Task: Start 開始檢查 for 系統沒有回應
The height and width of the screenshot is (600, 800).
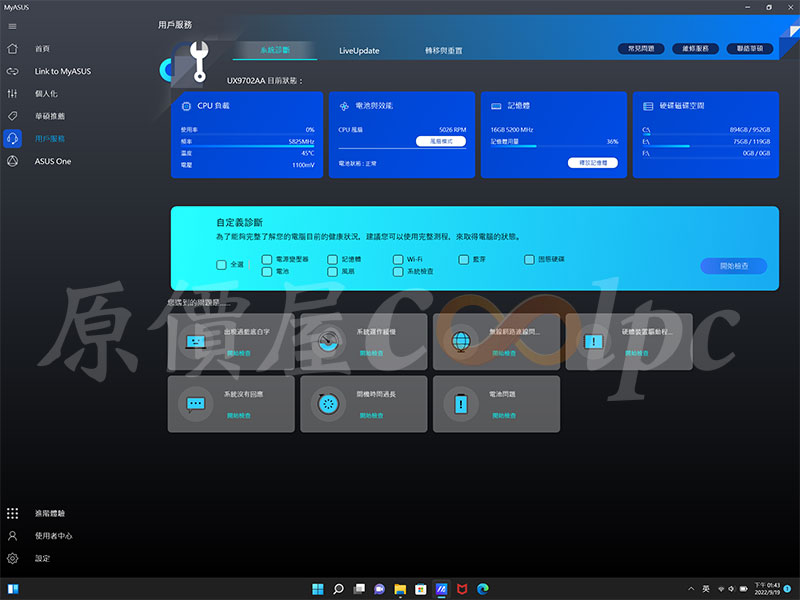Action: [238, 416]
